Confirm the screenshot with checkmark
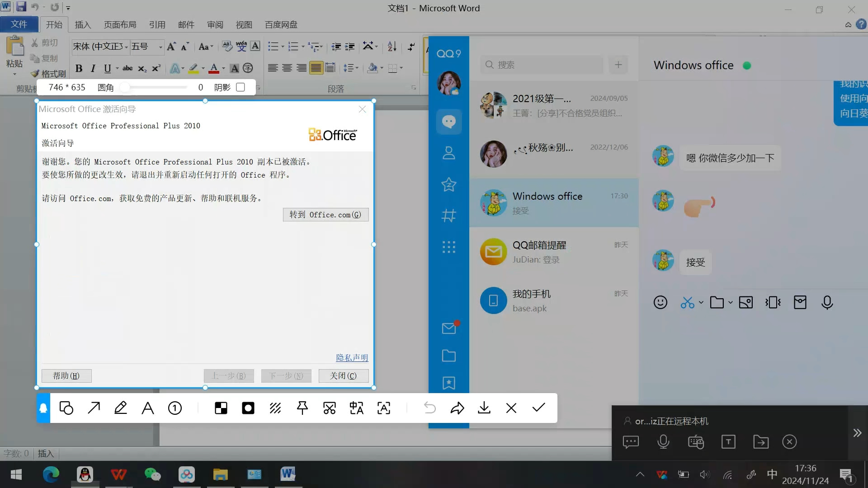 coord(538,408)
